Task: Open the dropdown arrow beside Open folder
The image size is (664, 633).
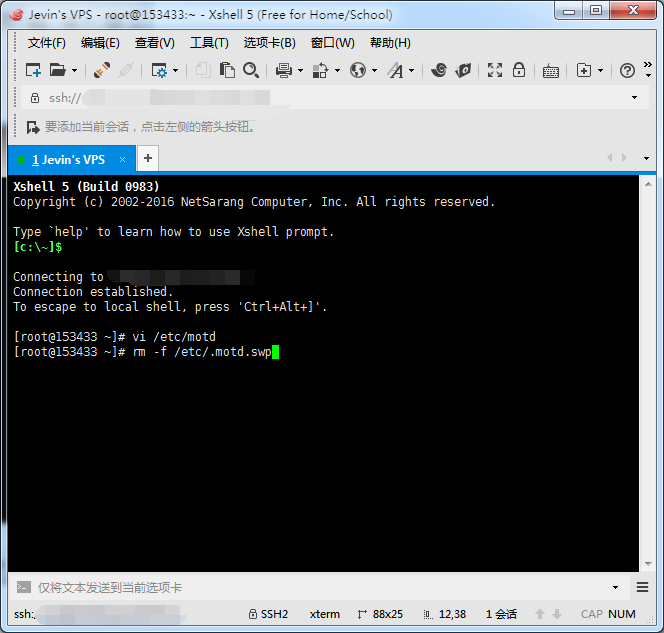Action: [75, 70]
